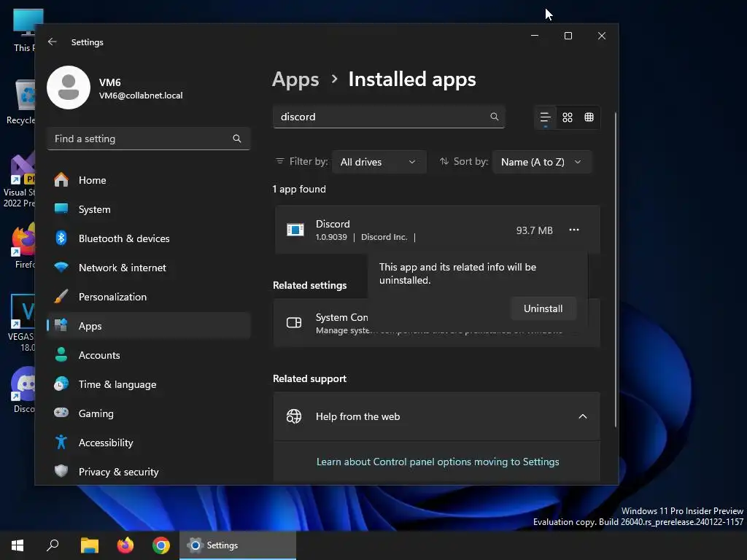Open Gaming settings

pos(149,413)
